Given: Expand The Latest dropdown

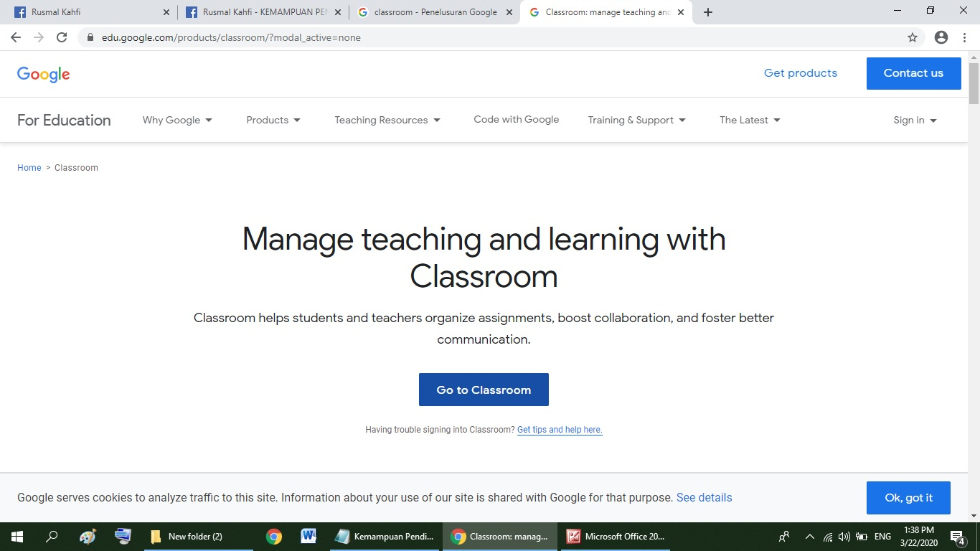Looking at the screenshot, I should click(750, 120).
